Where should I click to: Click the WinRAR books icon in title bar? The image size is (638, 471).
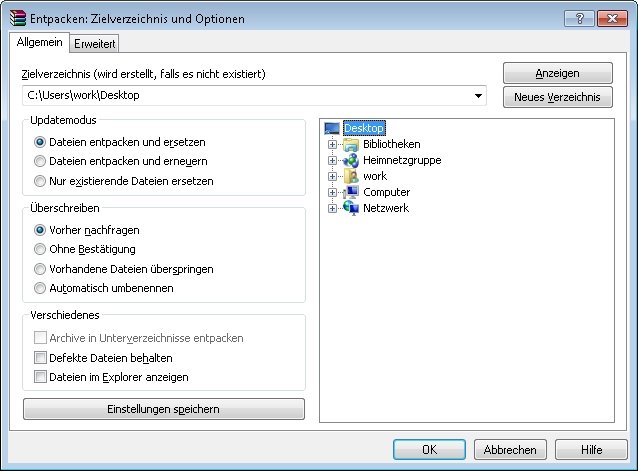point(17,18)
